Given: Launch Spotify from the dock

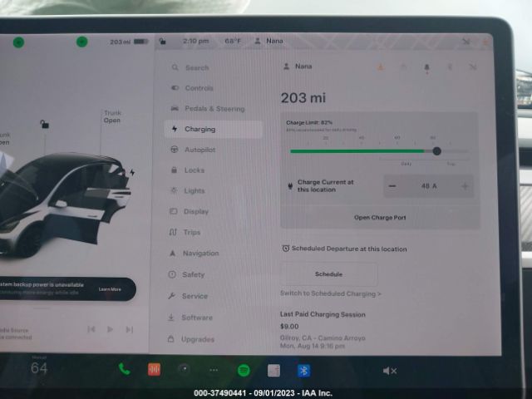Looking at the screenshot, I should [x=244, y=370].
